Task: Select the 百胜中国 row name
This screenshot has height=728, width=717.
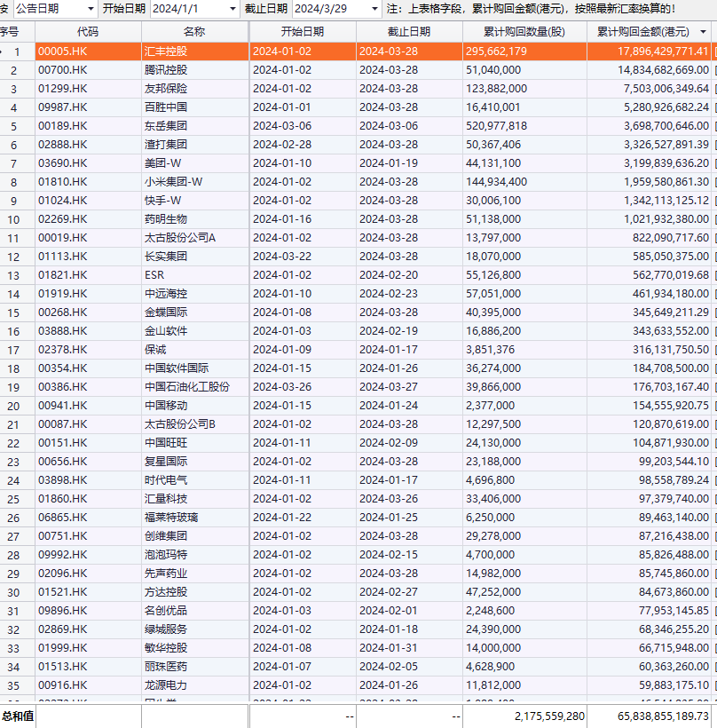Action: (194, 107)
